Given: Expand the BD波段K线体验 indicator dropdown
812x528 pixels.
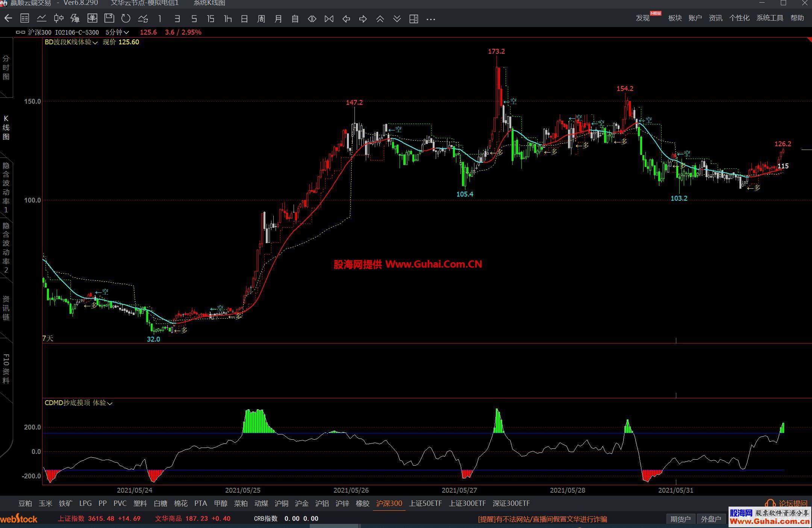Looking at the screenshot, I should [x=95, y=42].
